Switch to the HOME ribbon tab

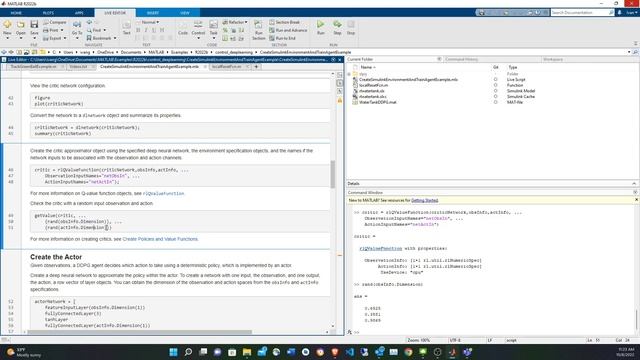(16, 13)
